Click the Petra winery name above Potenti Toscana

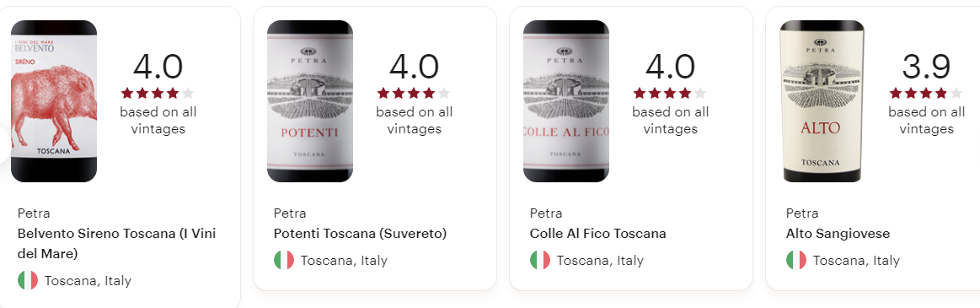click(290, 213)
